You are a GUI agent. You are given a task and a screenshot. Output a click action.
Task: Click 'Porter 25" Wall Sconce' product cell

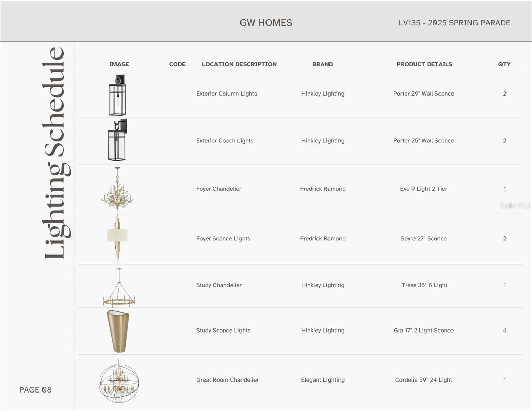coord(423,140)
